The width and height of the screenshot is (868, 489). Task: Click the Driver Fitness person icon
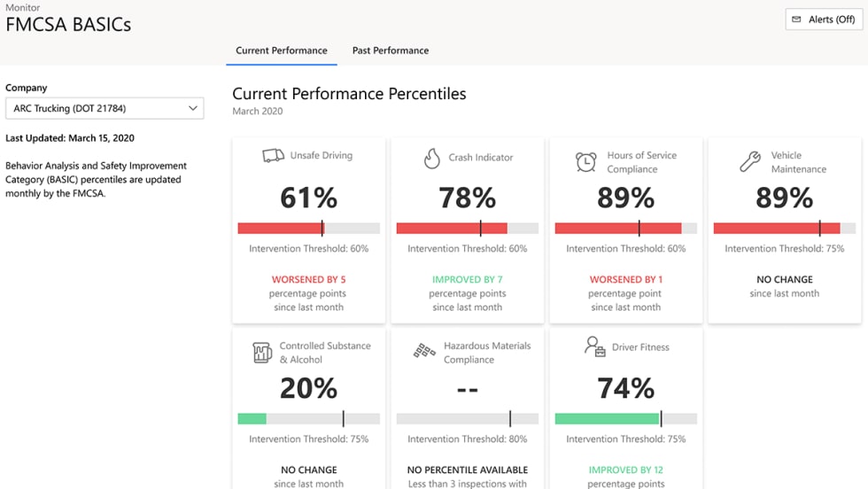click(x=594, y=346)
